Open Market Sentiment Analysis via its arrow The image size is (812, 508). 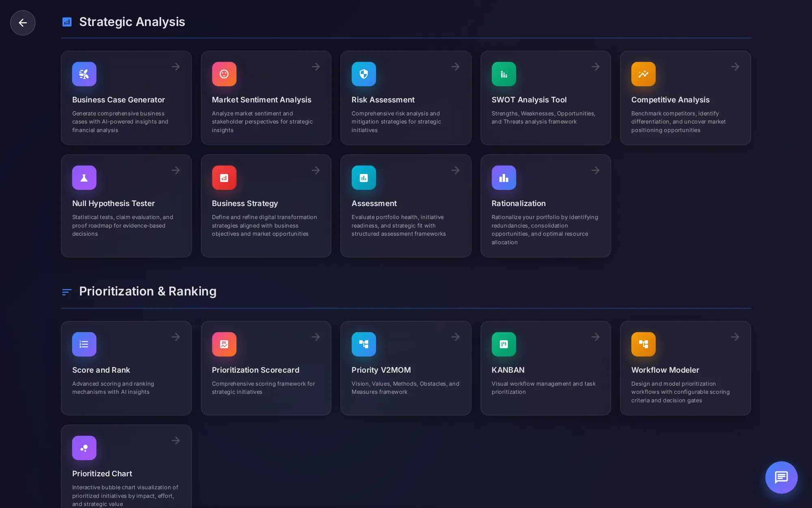coord(316,67)
